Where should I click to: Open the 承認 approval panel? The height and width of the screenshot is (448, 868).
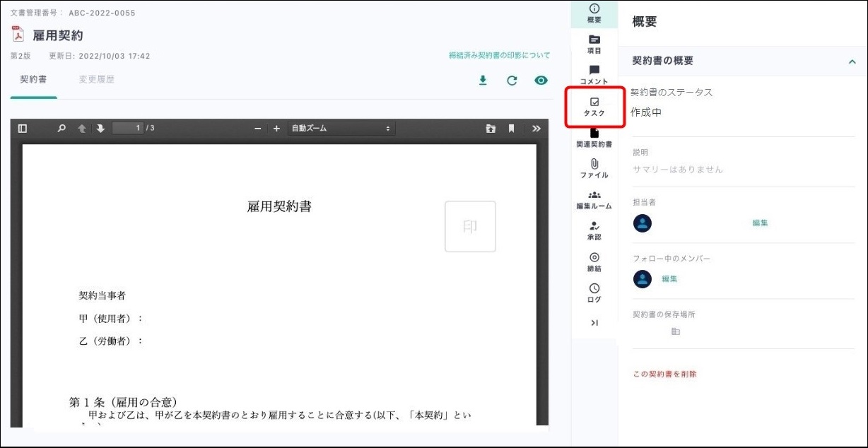pyautogui.click(x=594, y=231)
